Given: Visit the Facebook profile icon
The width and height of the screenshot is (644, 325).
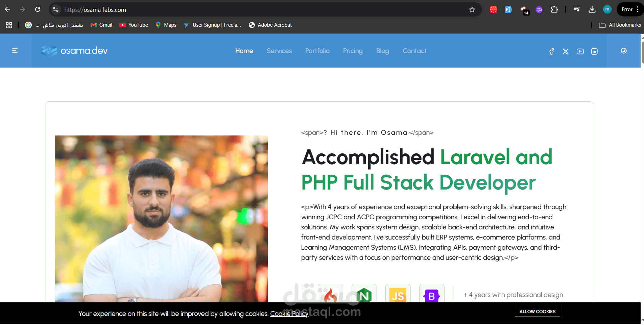Looking at the screenshot, I should click(x=552, y=51).
